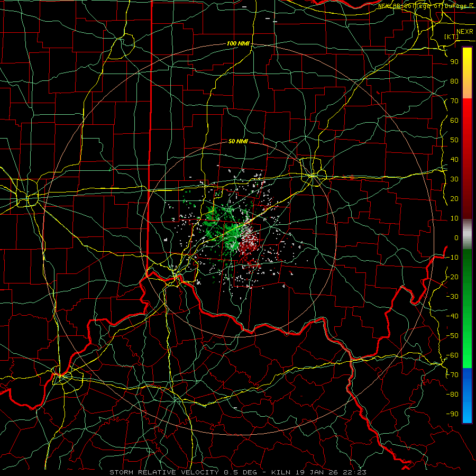Screen dimensions: 476x476
Task: Click the -40 knots scale label
Action: 452,316
